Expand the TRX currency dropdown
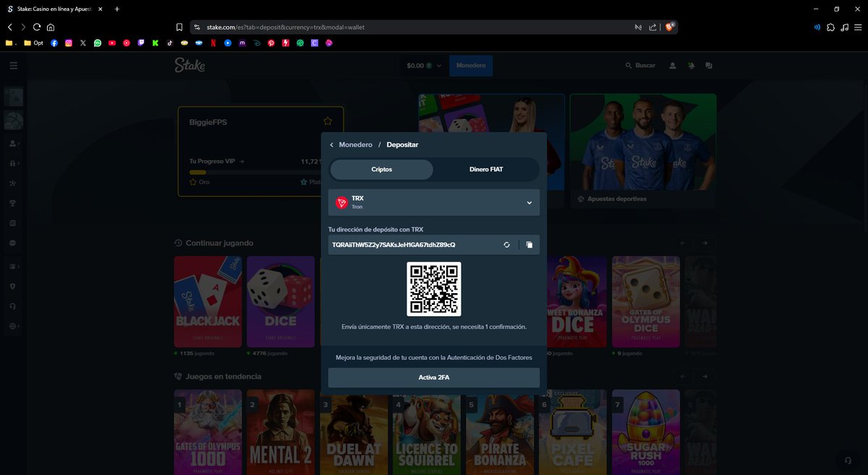868x475 pixels. 434,203
